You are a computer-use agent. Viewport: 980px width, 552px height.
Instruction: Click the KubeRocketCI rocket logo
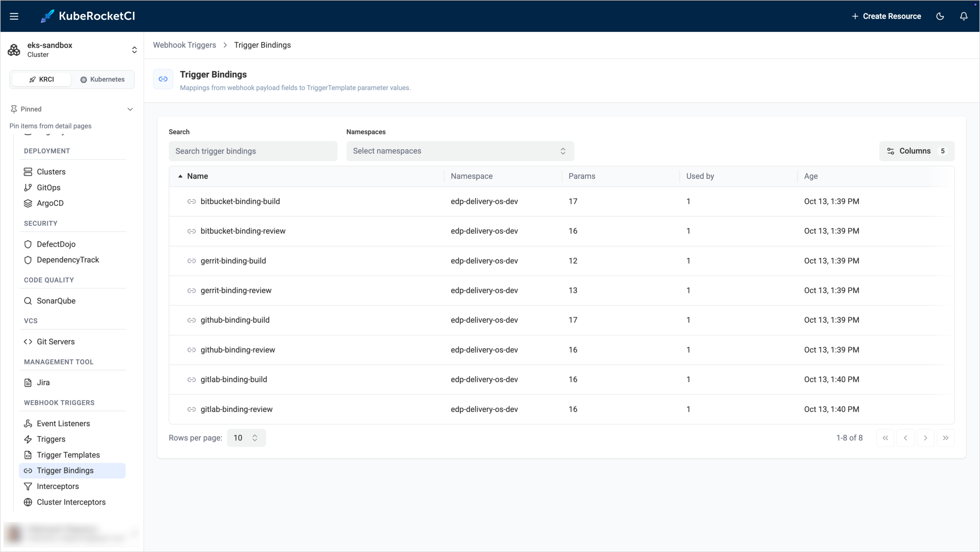(47, 16)
